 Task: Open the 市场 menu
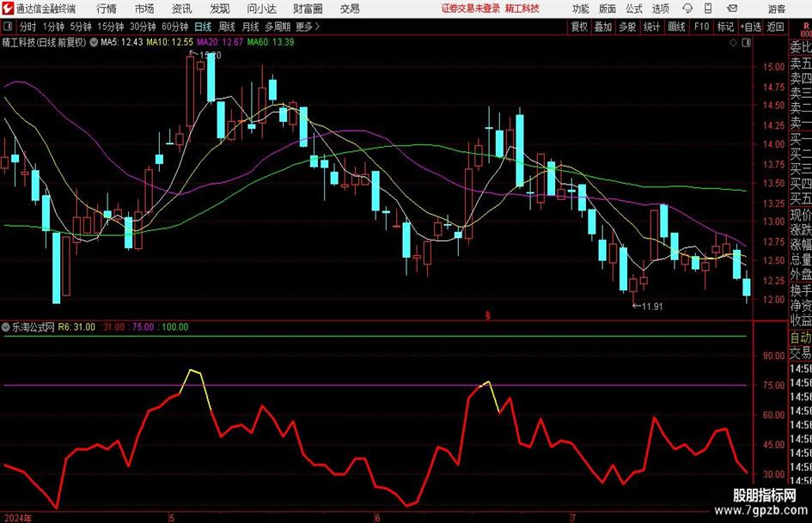point(144,9)
